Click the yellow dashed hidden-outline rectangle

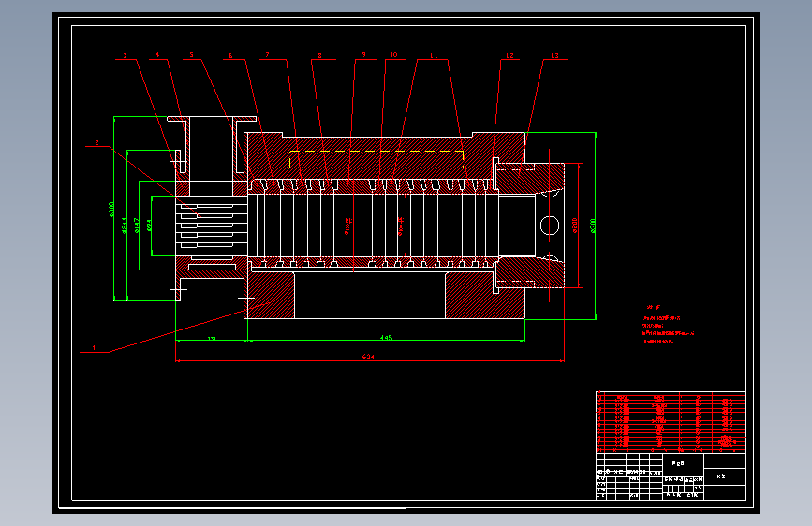pyautogui.click(x=376, y=159)
